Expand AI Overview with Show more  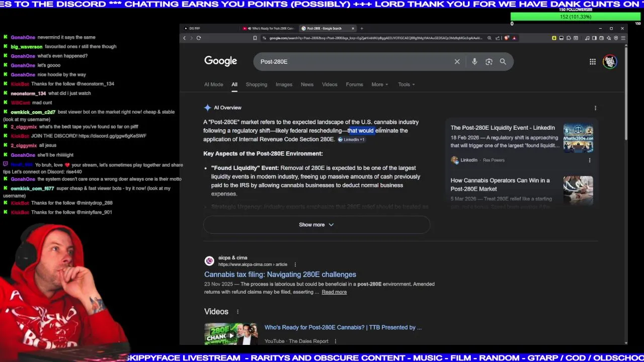pos(316,225)
